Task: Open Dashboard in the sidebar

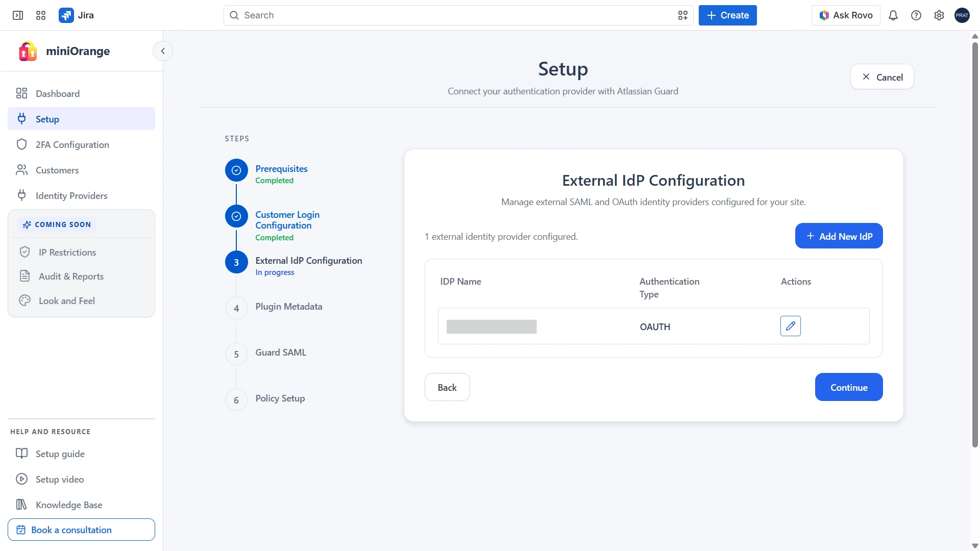Action: coord(81,93)
